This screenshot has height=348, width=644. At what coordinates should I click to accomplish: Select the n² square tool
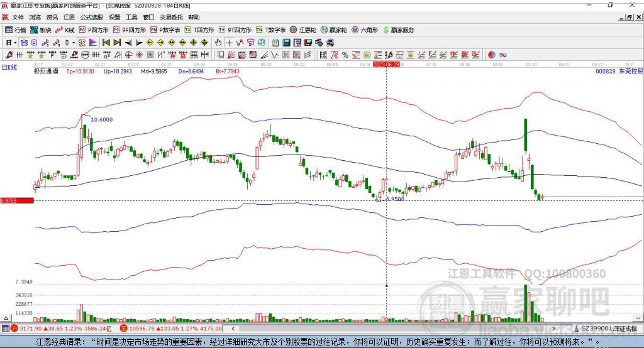107,55
